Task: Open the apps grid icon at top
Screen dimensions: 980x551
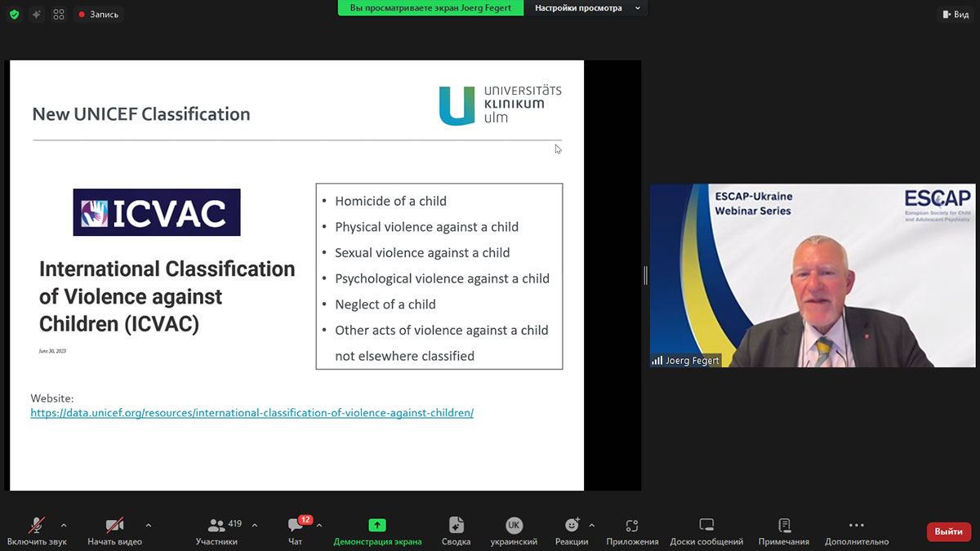Action: tap(59, 15)
